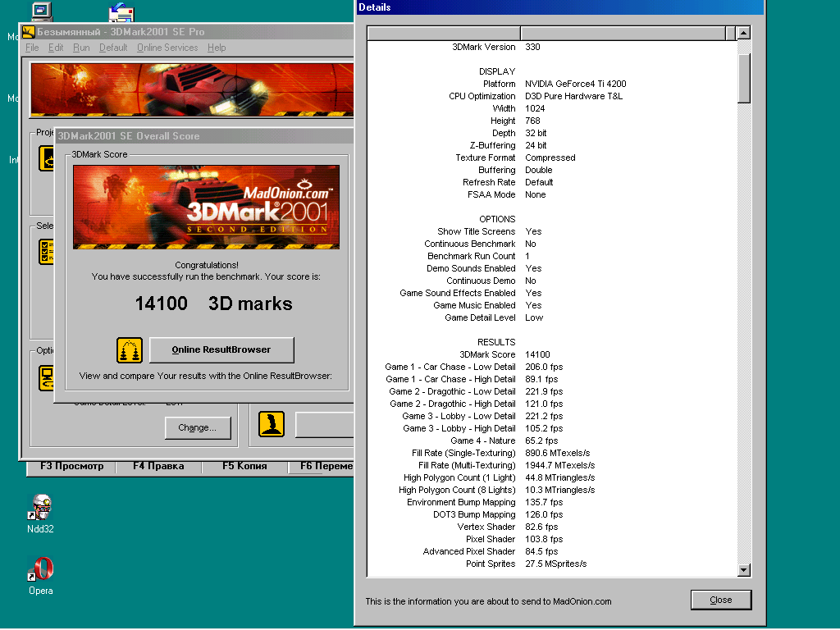This screenshot has width=840, height=630.
Task: Click the yellow Project section icon
Action: pyautogui.click(x=47, y=158)
